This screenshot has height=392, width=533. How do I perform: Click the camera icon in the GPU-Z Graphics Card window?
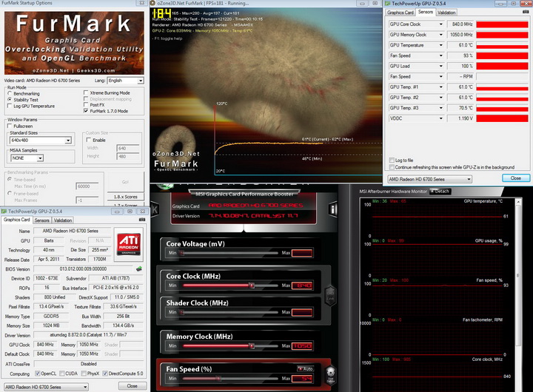tap(142, 220)
